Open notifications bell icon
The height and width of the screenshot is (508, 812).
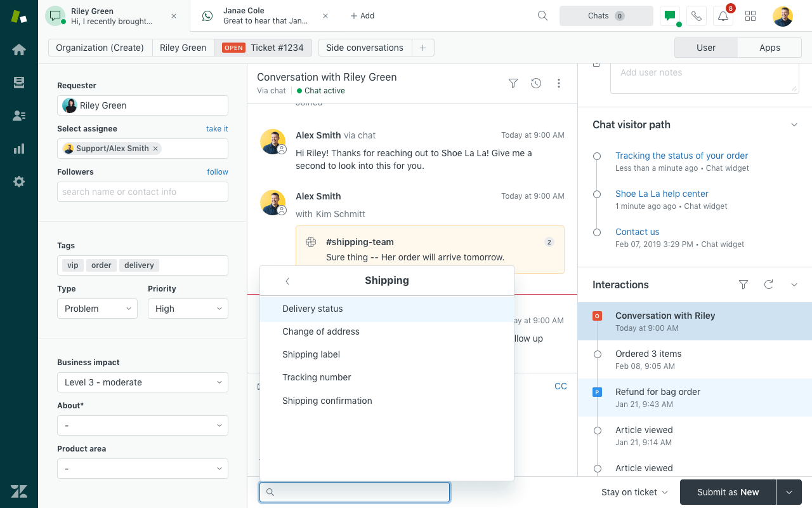(723, 16)
